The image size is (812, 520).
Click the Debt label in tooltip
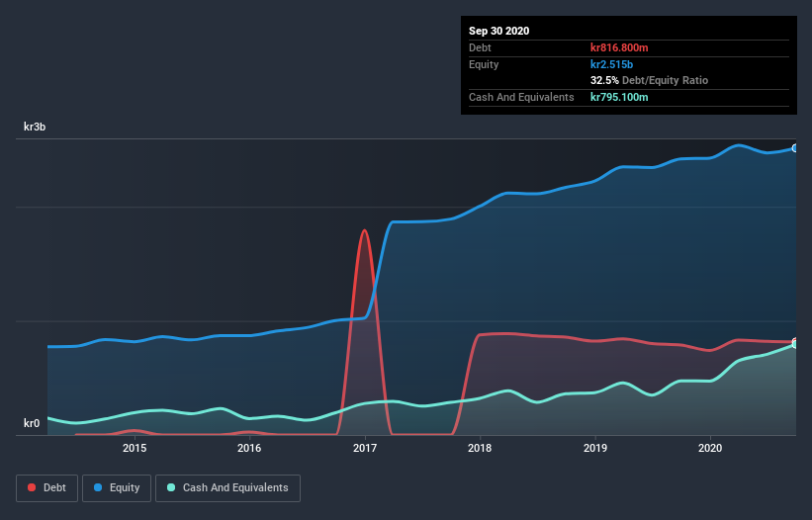tap(480, 47)
